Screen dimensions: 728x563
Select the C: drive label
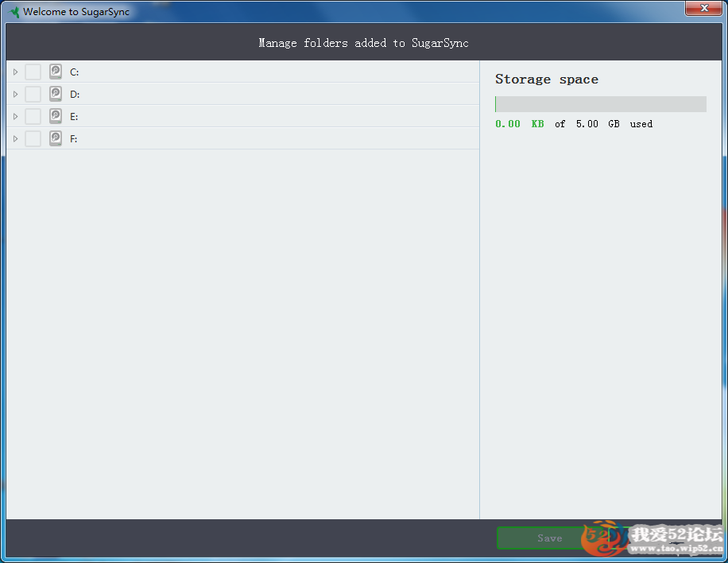(74, 72)
